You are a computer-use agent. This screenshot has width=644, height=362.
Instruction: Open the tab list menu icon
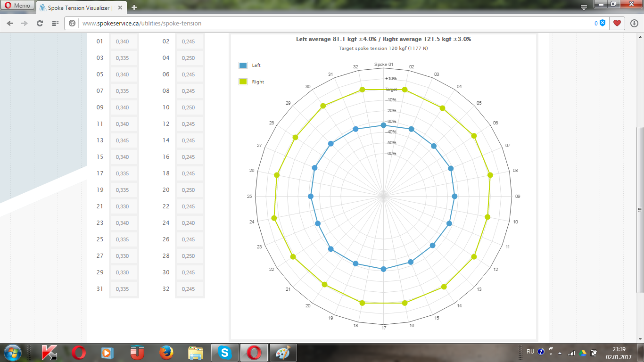point(584,7)
